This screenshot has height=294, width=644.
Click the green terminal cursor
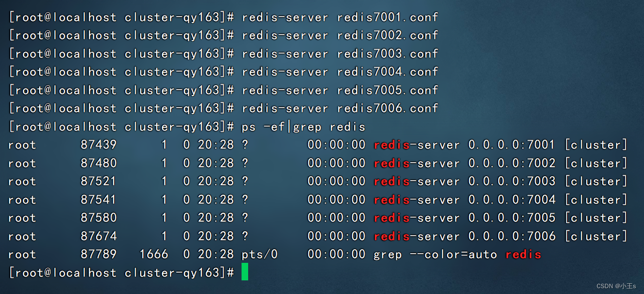(x=246, y=272)
